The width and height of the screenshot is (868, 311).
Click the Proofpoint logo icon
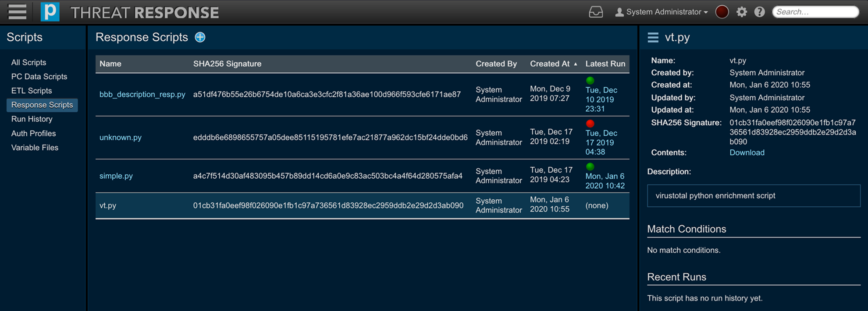[50, 12]
